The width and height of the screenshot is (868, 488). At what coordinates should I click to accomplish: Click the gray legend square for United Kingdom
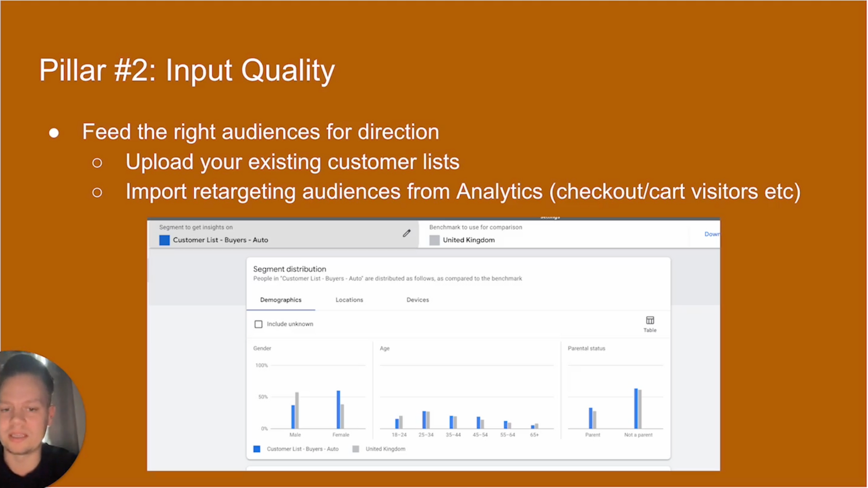pyautogui.click(x=355, y=449)
